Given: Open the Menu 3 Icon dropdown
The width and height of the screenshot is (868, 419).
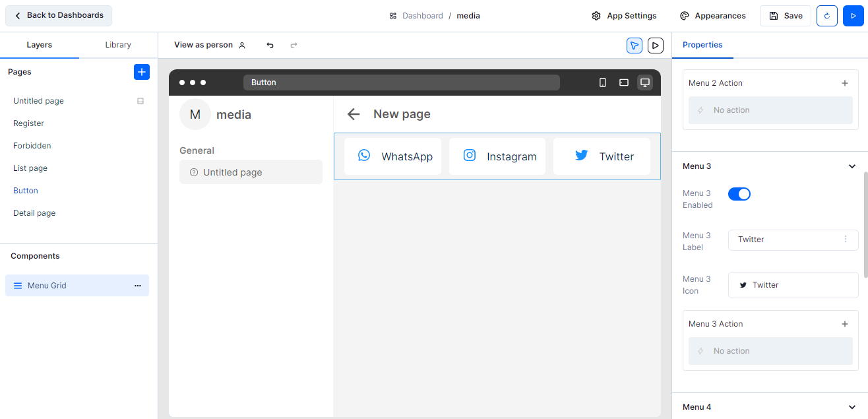Looking at the screenshot, I should (x=793, y=285).
